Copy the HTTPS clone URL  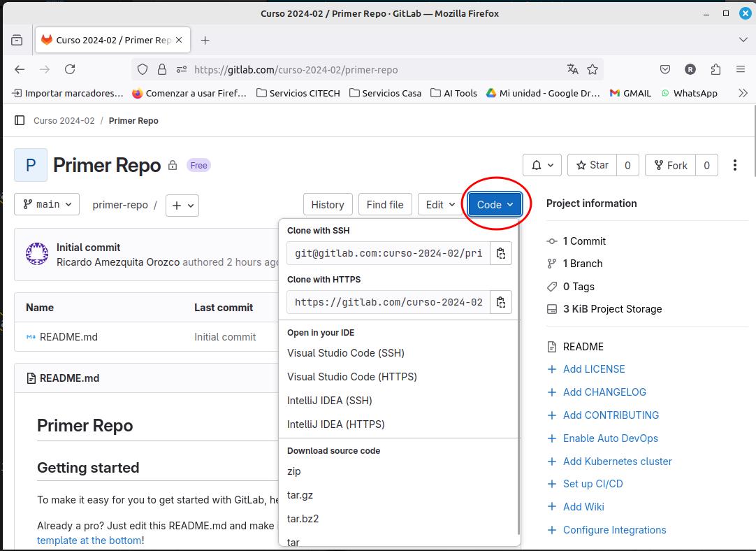tap(501, 302)
